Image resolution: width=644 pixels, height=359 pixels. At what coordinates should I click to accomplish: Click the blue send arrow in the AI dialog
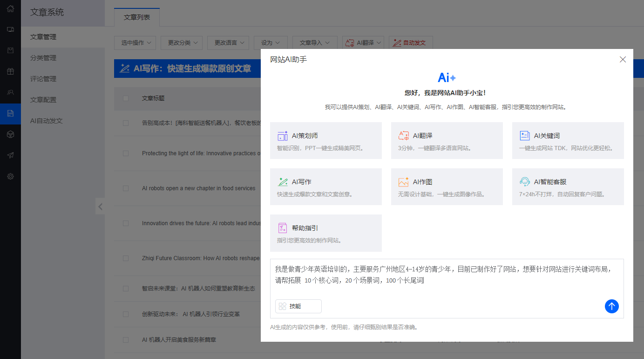[x=611, y=306]
